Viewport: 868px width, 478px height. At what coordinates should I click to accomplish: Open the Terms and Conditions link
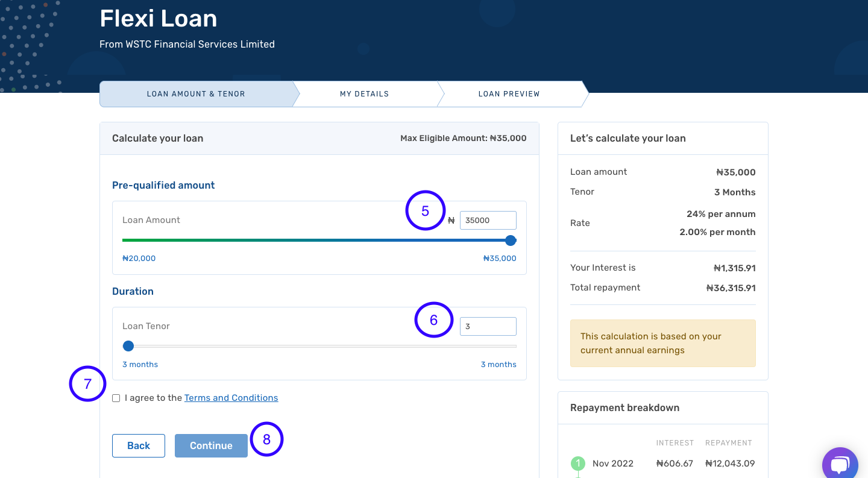point(231,398)
